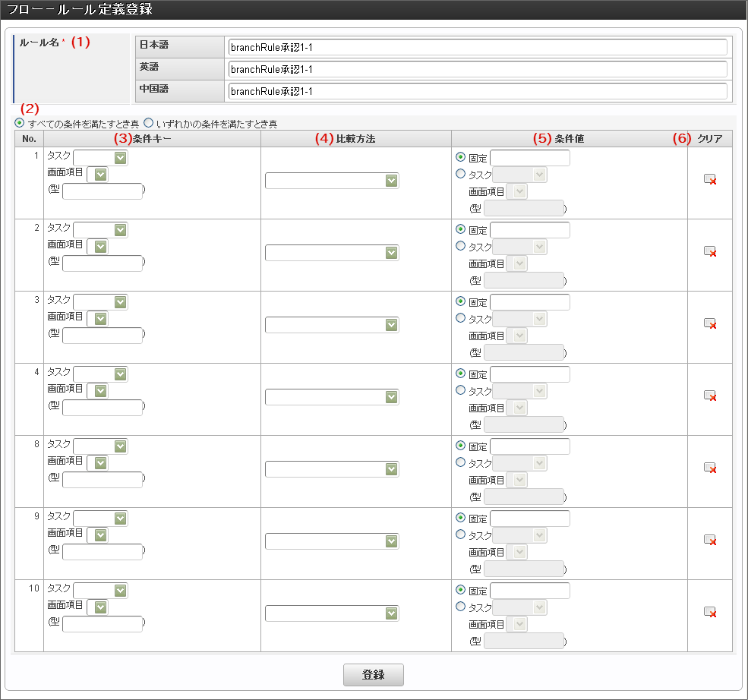Clear condition row 4 with the clear icon
Image resolution: width=748 pixels, height=700 pixels.
(x=710, y=396)
